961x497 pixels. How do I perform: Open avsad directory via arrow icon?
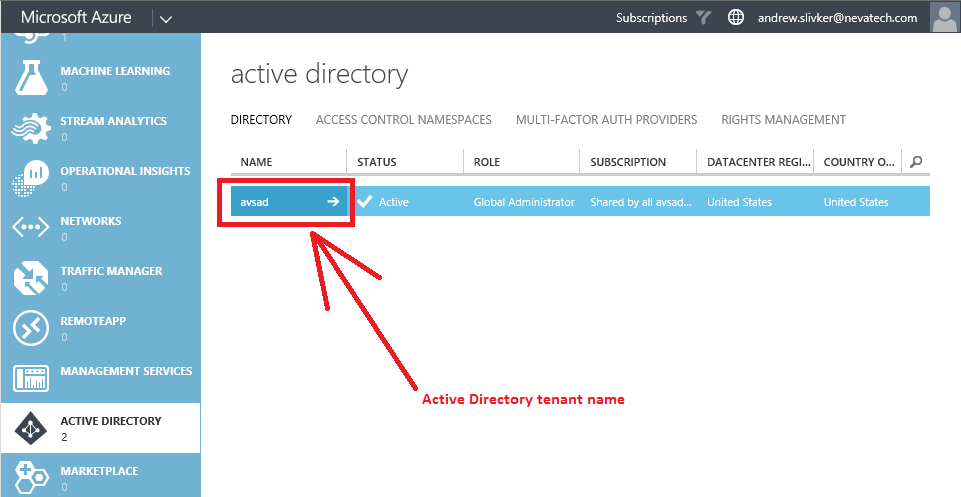(x=333, y=202)
